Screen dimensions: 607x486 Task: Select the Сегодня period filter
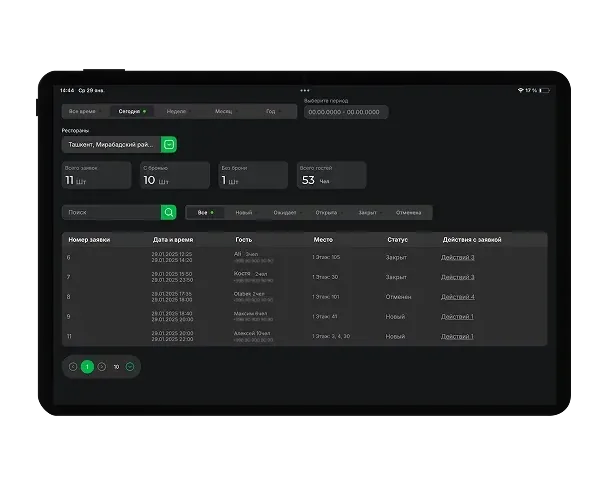132,112
